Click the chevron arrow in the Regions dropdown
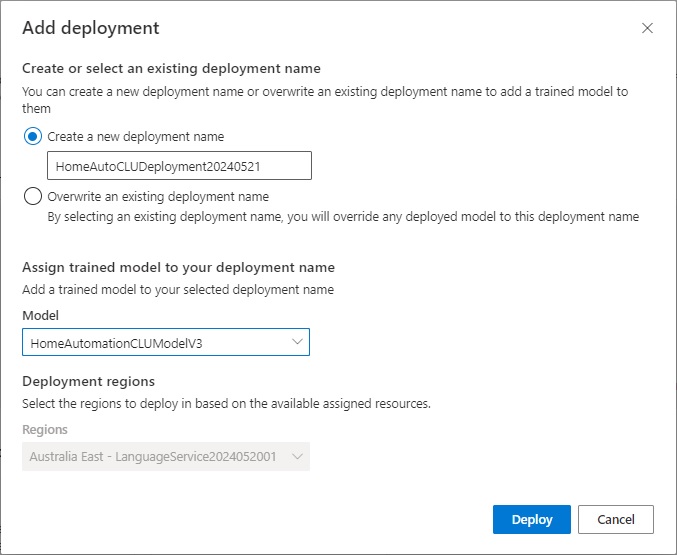Viewport: 677px width, 555px height. click(x=297, y=456)
